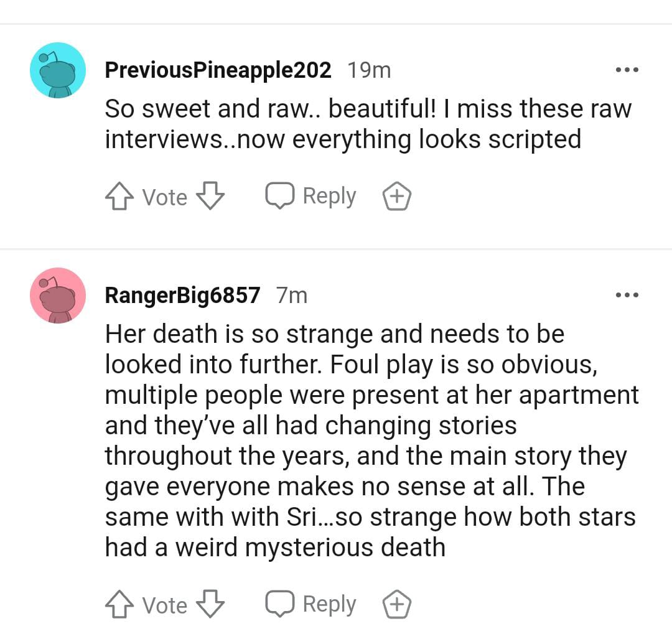The height and width of the screenshot is (644, 672).
Task: Reply to RangerBig6857's comment
Action: (311, 604)
